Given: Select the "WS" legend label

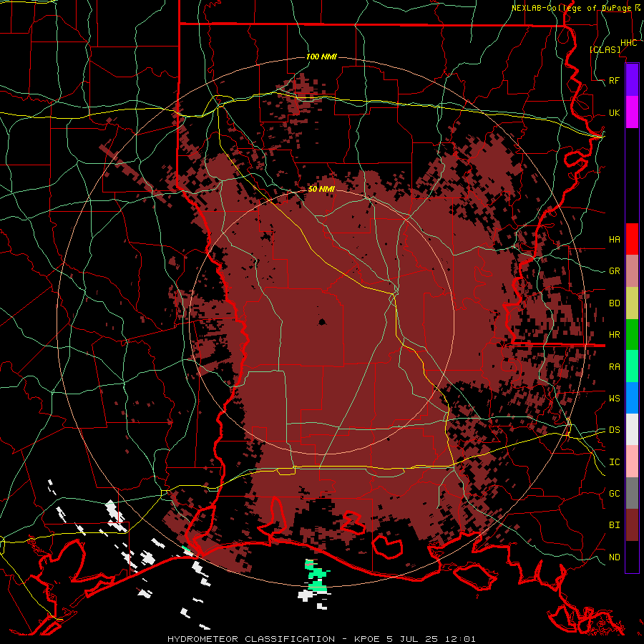Looking at the screenshot, I should tap(615, 399).
